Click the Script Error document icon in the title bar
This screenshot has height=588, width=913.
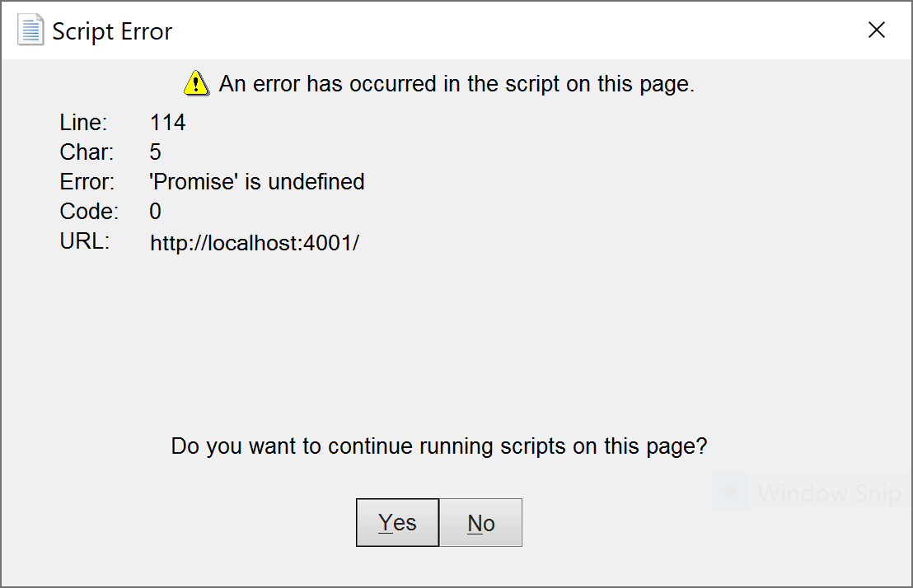[30, 29]
